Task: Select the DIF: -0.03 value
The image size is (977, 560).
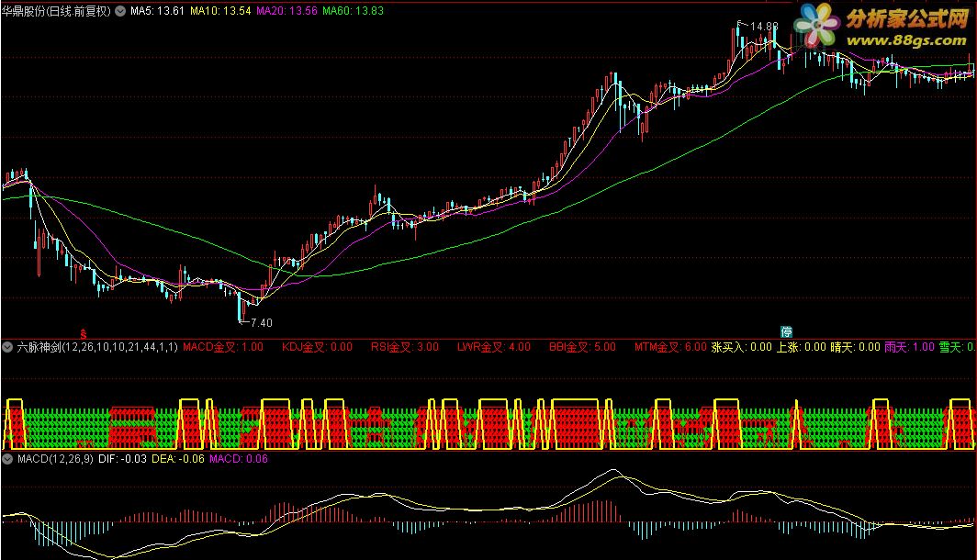Action: tap(123, 459)
